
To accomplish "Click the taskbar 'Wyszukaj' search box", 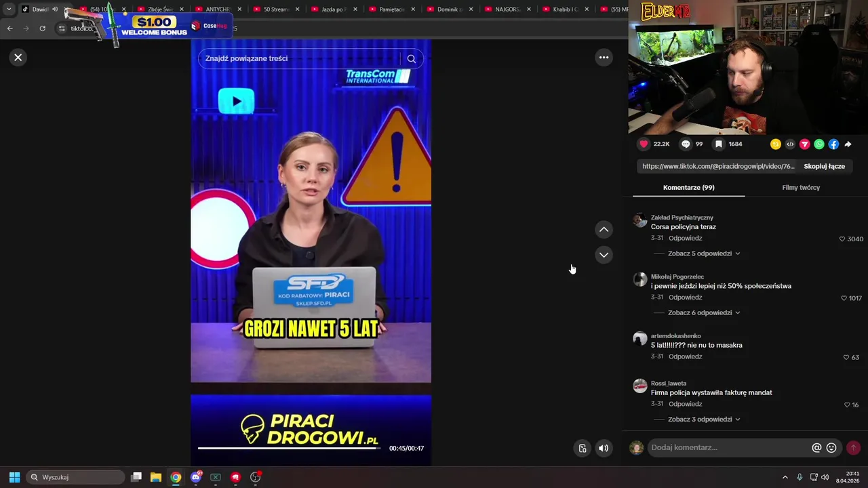I will click(75, 477).
